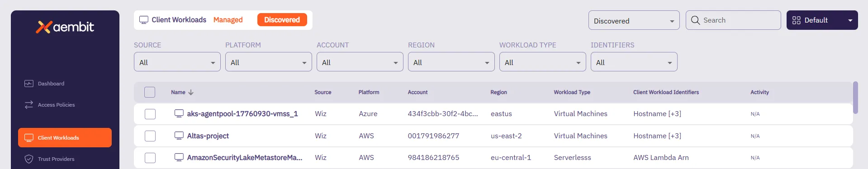The width and height of the screenshot is (868, 169).
Task: Sort by the Account column header
Action: click(x=417, y=92)
